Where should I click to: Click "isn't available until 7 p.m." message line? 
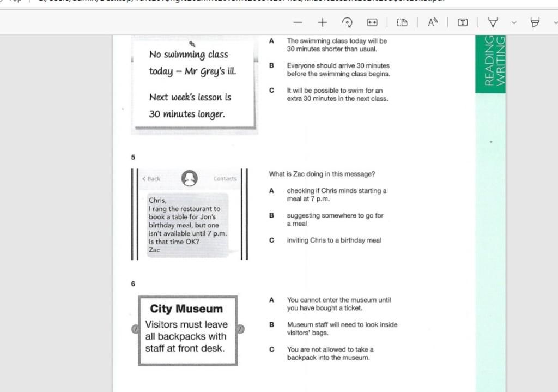[187, 233]
